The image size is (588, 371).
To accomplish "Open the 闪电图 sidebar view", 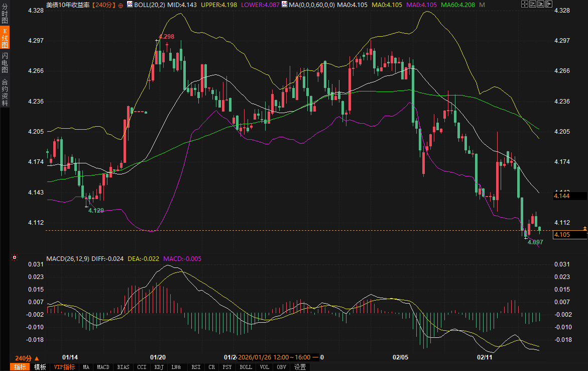I will point(5,62).
